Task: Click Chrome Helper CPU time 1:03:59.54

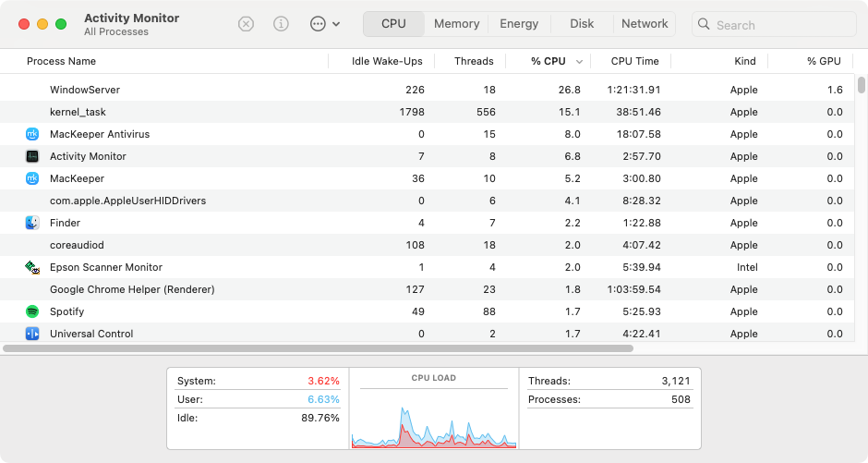Action: click(x=633, y=289)
